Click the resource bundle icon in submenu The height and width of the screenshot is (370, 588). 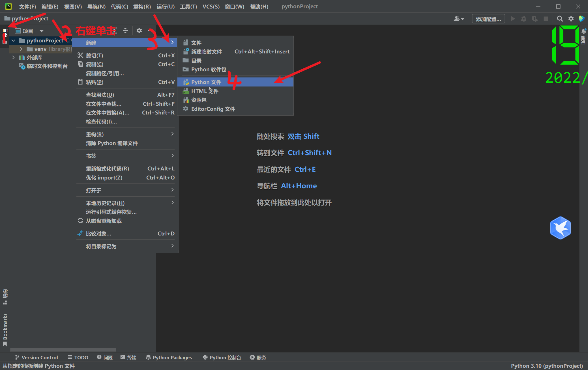(186, 100)
